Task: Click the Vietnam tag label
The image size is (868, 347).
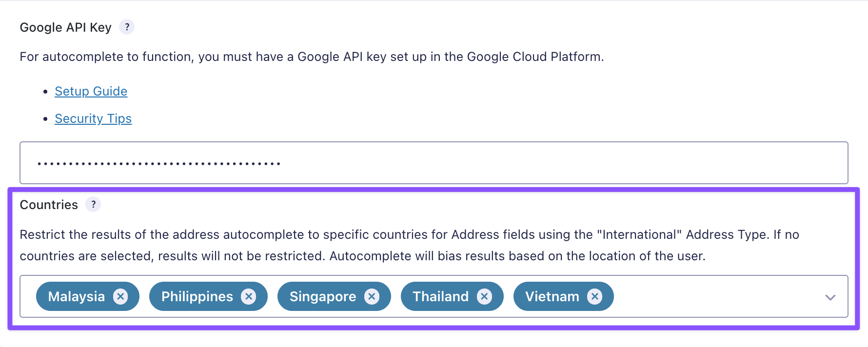Action: tap(552, 296)
